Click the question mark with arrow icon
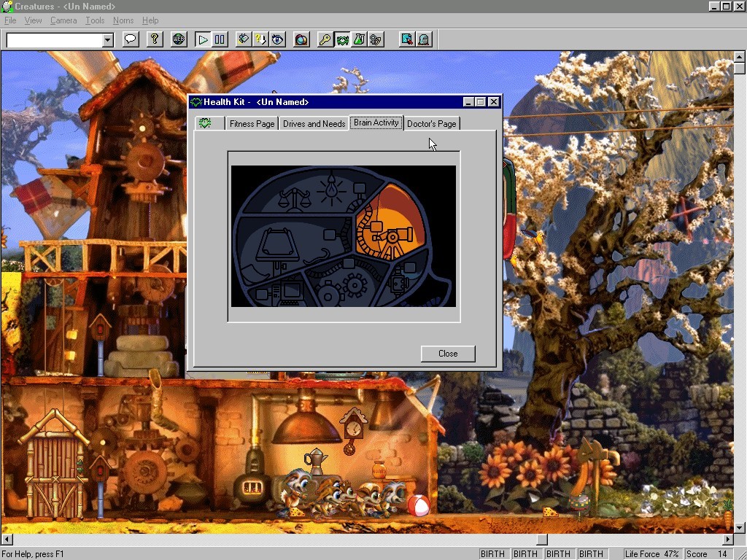 click(x=260, y=39)
